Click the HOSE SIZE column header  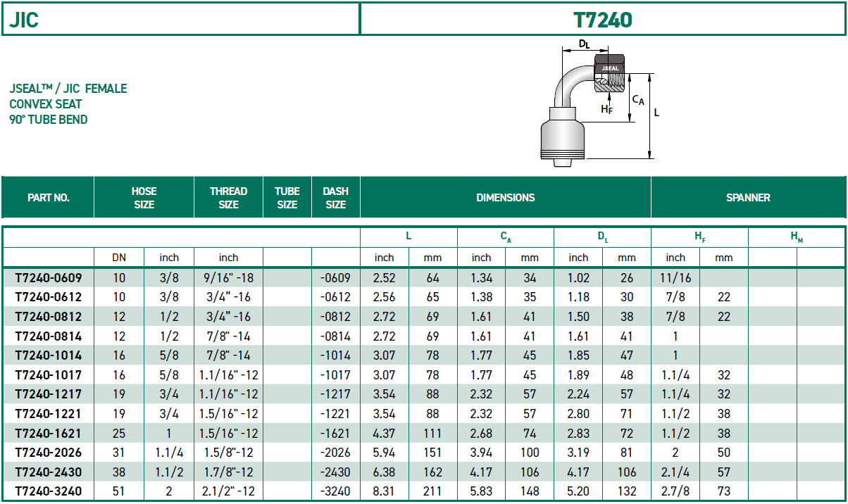coord(144,198)
